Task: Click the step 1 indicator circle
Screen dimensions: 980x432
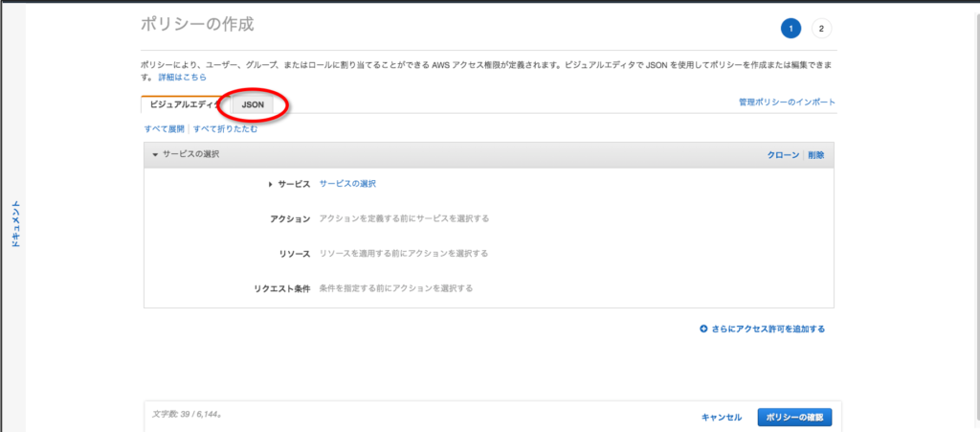Action: (x=791, y=28)
